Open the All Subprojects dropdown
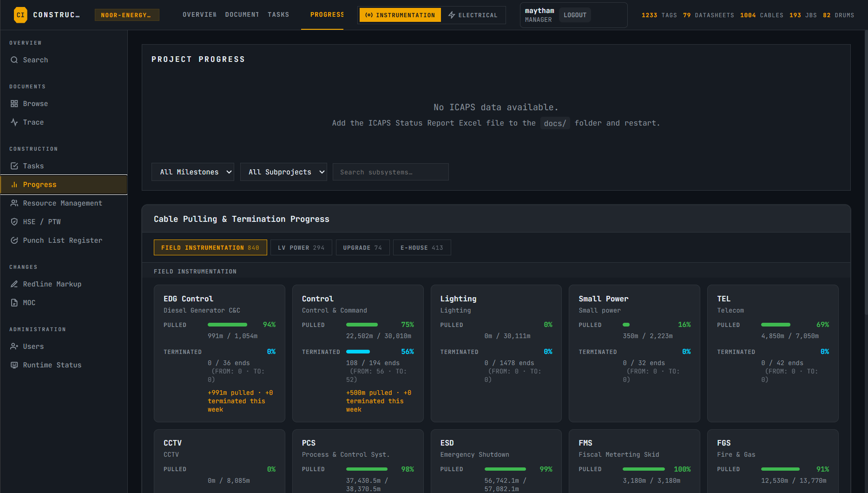The height and width of the screenshot is (493, 868). coord(283,172)
